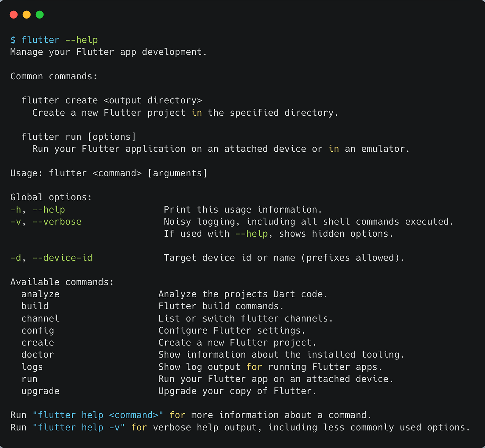
Task: Select the channel command entry
Action: (x=40, y=318)
